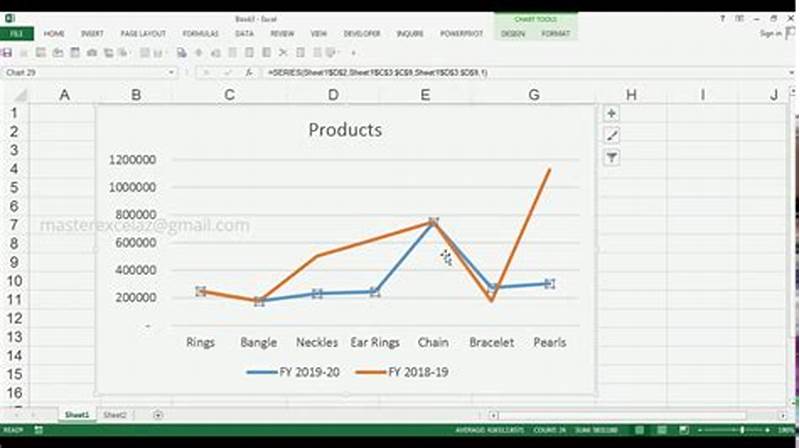The height and width of the screenshot is (448, 800).
Task: Click the Excel application icon in title bar
Action: point(10,19)
